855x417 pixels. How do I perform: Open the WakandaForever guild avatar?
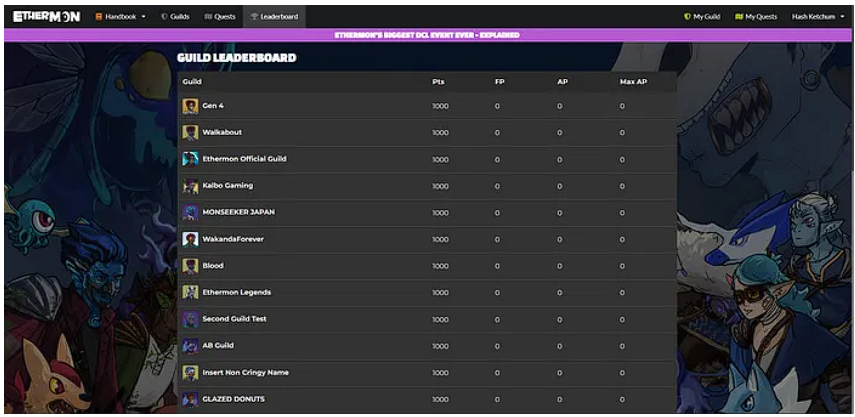click(x=190, y=239)
